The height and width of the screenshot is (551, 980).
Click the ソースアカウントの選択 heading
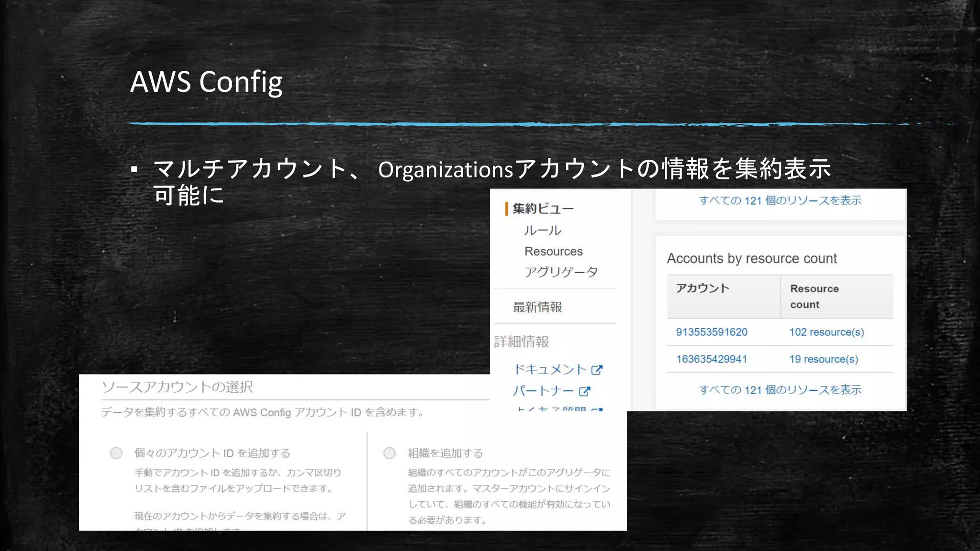coord(177,387)
